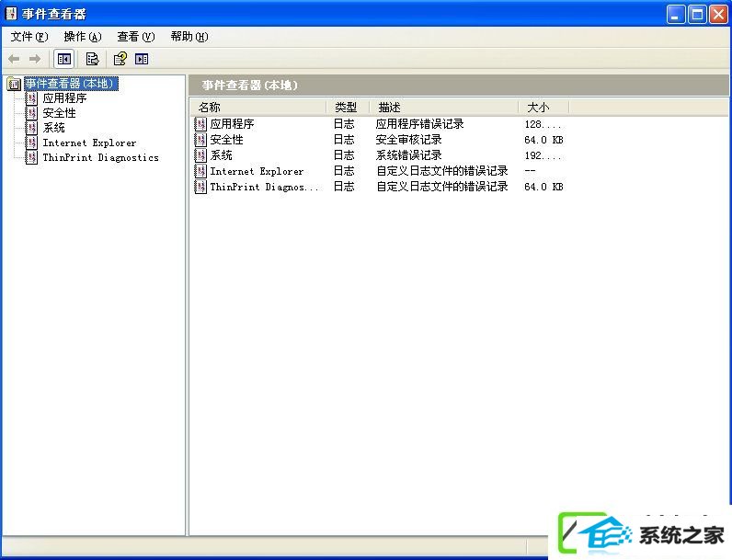The image size is (732, 560).
Task: Select Internet Explorer node in the tree
Action: click(89, 143)
